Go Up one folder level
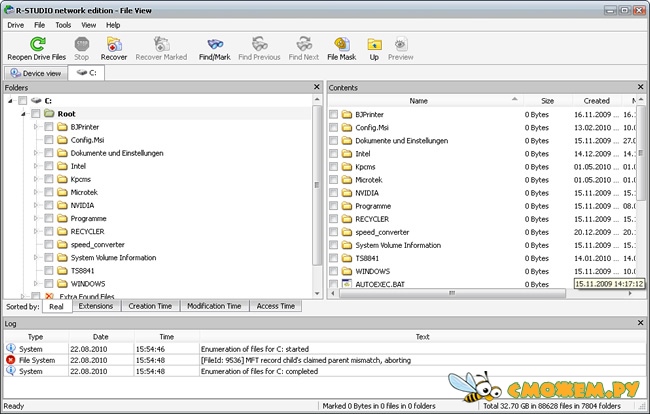The width and height of the screenshot is (650, 414). coord(374,44)
